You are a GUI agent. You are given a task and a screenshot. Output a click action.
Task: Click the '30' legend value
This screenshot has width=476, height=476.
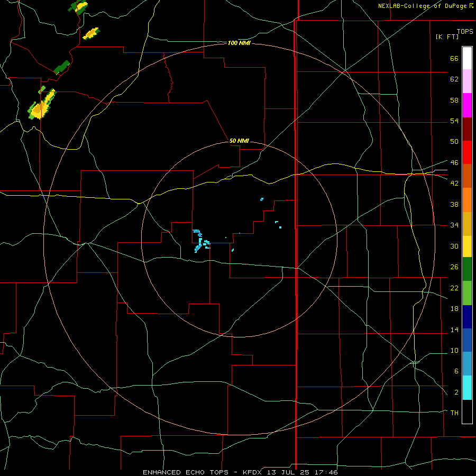[x=454, y=246]
